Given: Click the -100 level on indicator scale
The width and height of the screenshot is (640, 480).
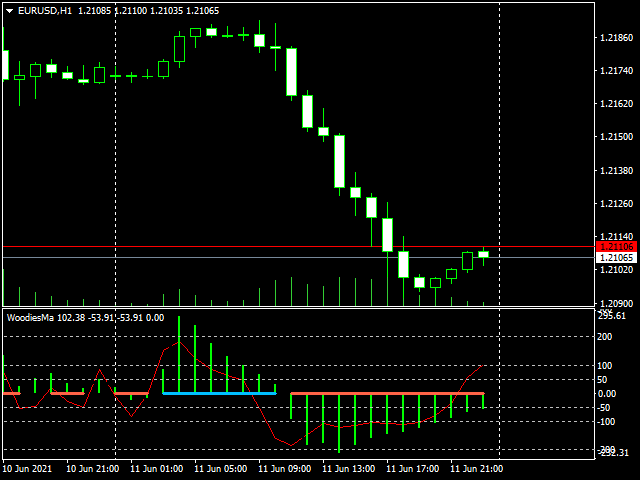Looking at the screenshot, I should tap(606, 422).
